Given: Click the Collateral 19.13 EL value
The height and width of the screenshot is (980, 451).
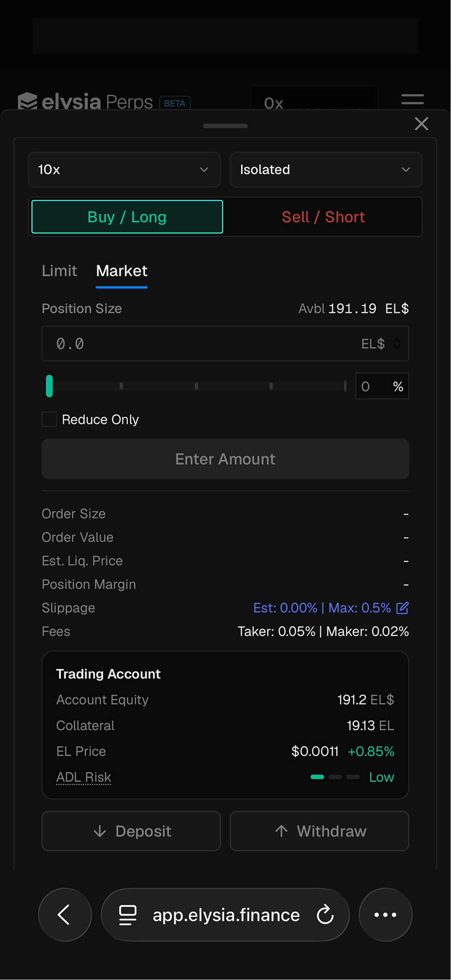Looking at the screenshot, I should coord(370,725).
